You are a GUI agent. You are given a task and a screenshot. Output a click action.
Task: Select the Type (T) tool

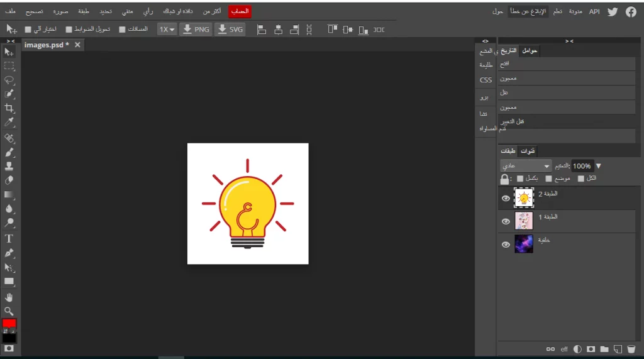[9, 239]
